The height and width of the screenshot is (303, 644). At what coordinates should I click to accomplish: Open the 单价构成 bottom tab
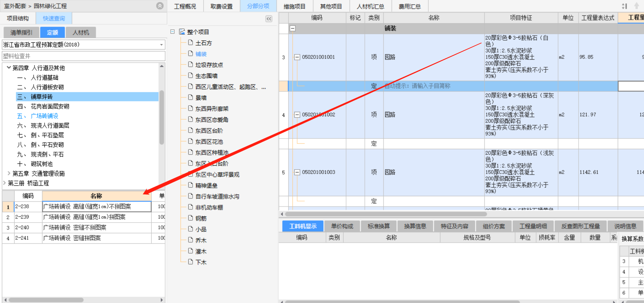[342, 226]
